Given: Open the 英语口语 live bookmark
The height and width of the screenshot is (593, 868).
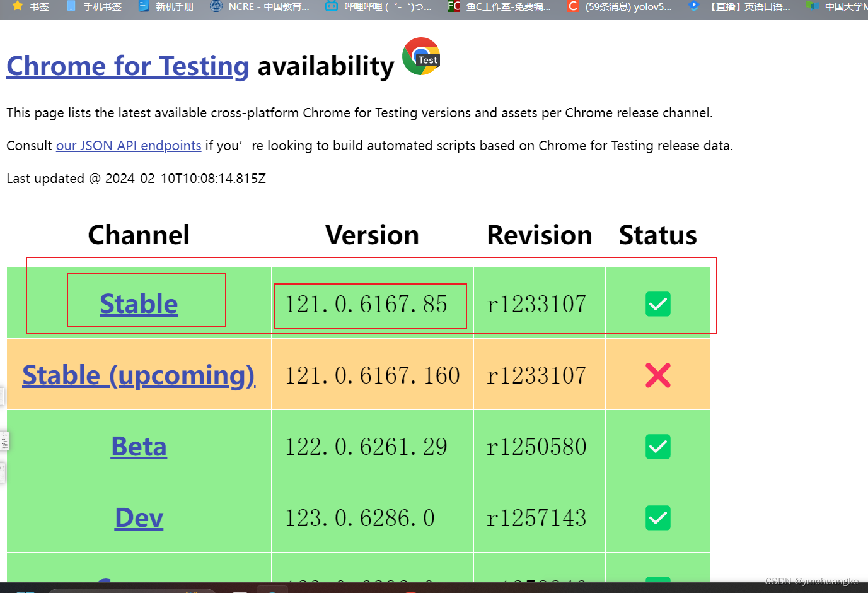Looking at the screenshot, I should [x=739, y=6].
